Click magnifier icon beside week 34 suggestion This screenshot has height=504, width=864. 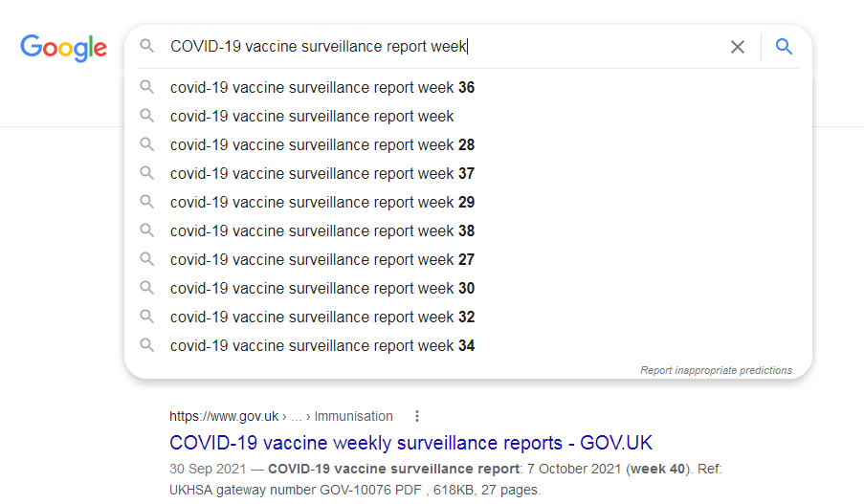pyautogui.click(x=146, y=345)
